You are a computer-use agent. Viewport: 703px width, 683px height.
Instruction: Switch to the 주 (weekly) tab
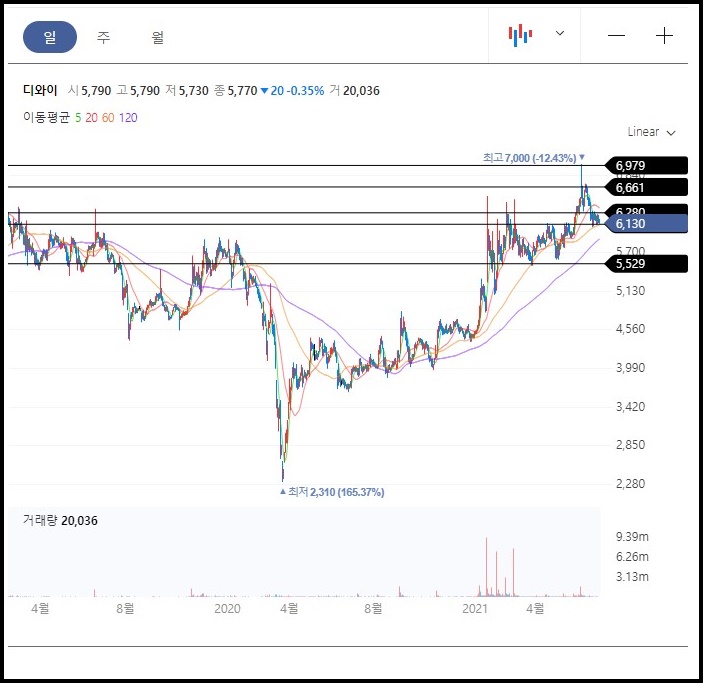click(104, 37)
